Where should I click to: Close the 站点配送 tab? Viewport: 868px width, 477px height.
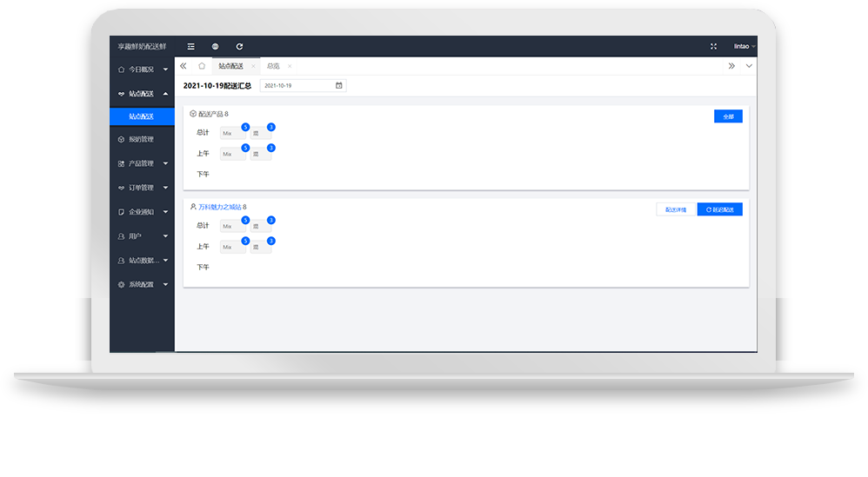(x=253, y=66)
